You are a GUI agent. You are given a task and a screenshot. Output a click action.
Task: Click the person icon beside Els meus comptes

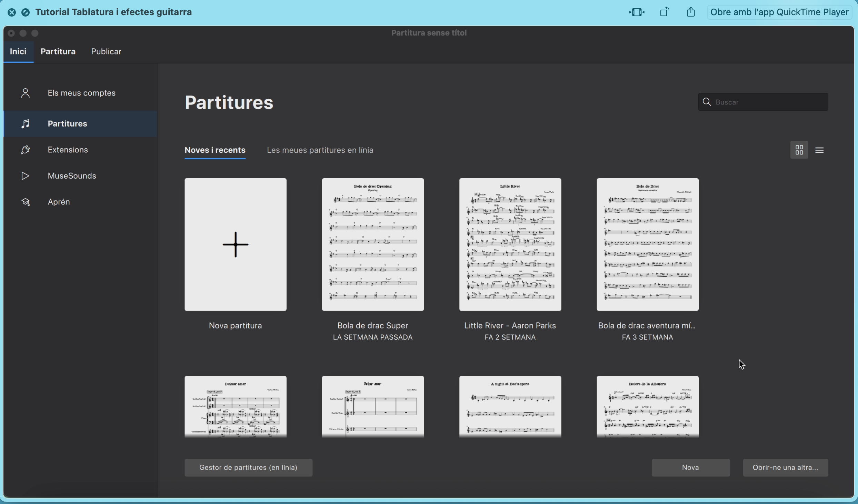[x=25, y=93]
